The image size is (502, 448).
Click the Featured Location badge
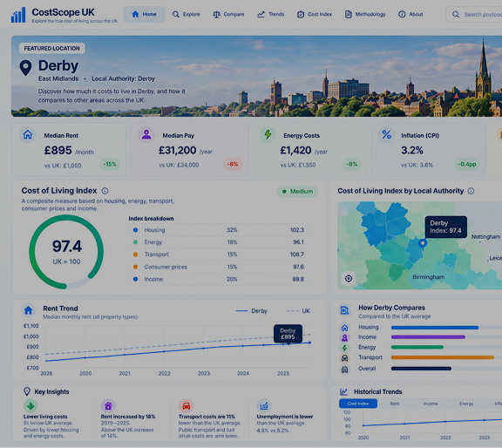pyautogui.click(x=52, y=48)
